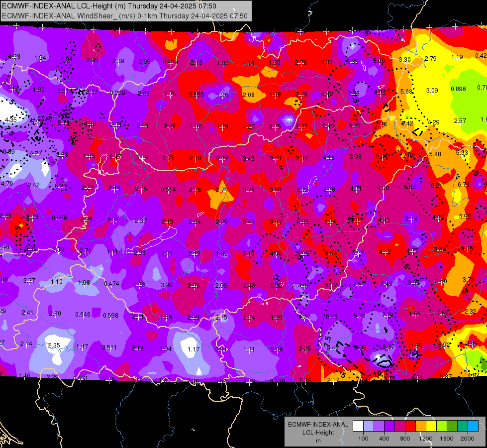Click the wind shear value 1.19
This screenshot has height=448, width=487.
pyautogui.click(x=457, y=57)
